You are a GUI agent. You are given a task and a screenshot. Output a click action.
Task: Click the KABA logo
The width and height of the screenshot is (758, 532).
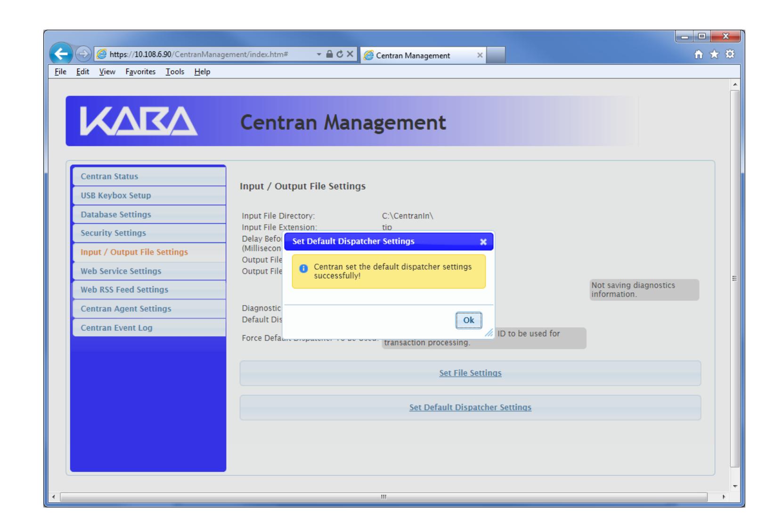click(x=139, y=121)
